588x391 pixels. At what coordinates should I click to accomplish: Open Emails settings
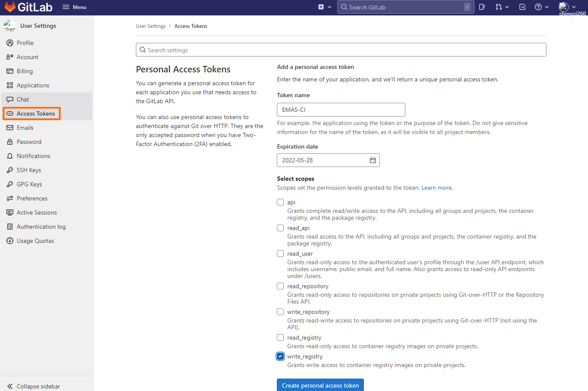coord(47,128)
